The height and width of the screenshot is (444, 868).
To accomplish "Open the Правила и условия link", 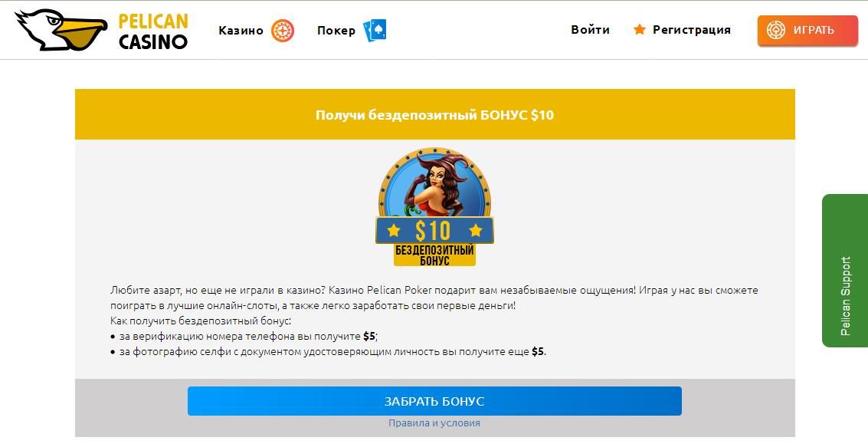I will 434,423.
